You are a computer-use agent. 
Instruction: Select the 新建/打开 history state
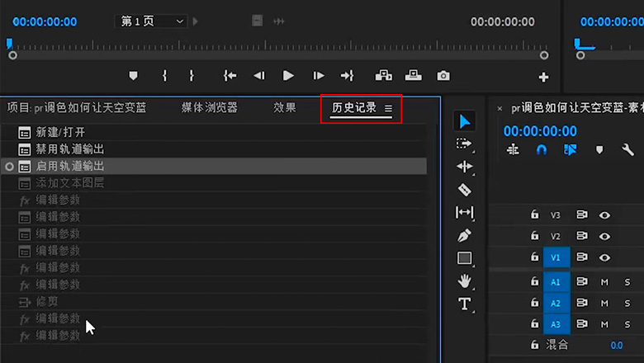click(x=214, y=133)
